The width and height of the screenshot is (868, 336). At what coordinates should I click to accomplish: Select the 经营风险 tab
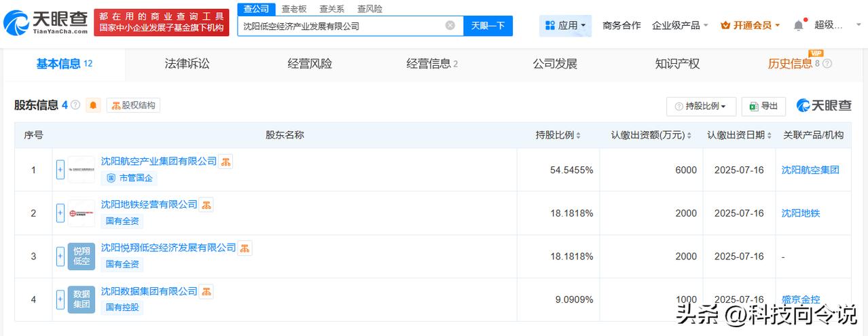[x=310, y=64]
